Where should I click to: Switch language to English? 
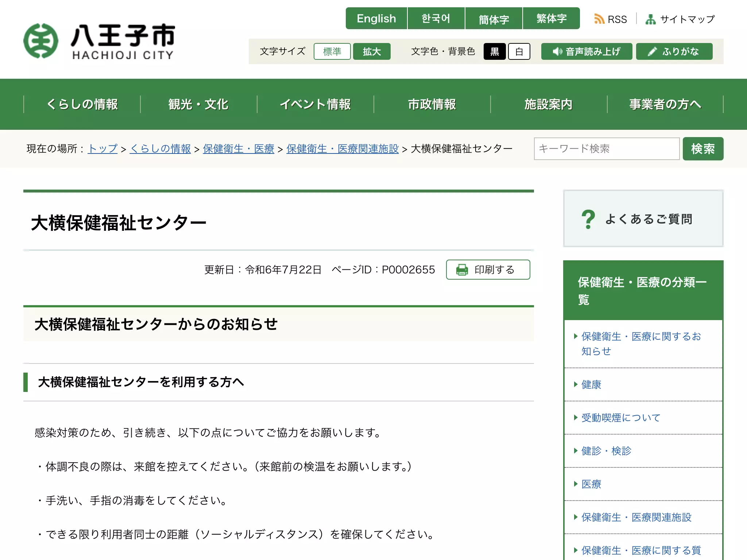click(376, 18)
